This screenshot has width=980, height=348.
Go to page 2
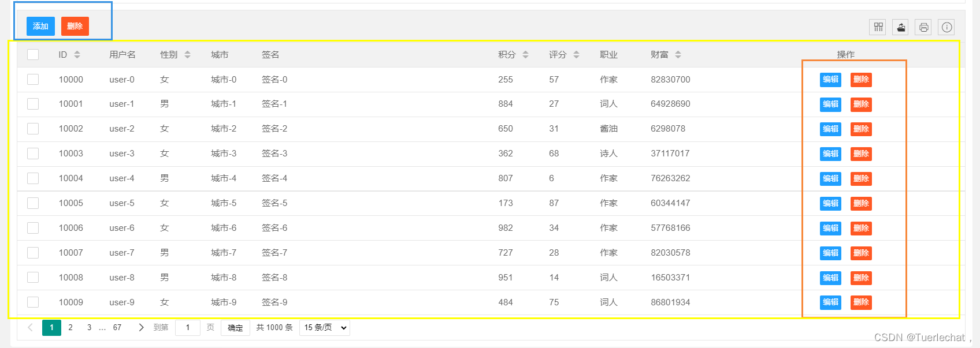click(x=70, y=328)
